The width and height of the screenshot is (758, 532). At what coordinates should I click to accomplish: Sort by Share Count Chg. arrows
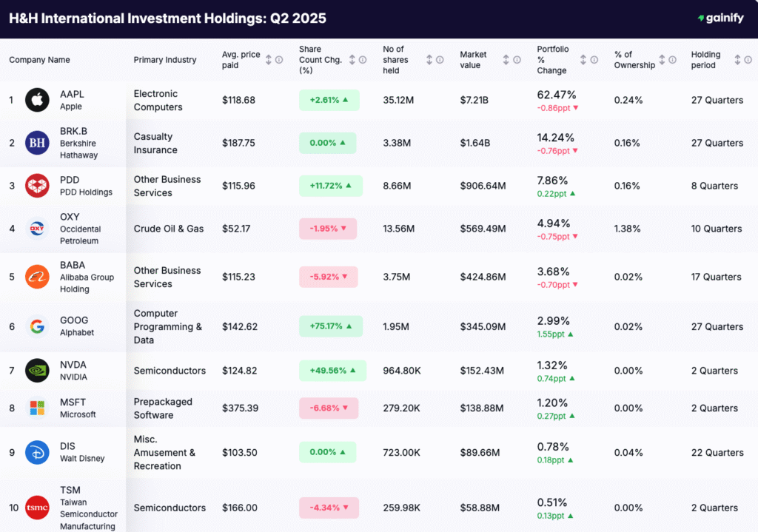pos(352,60)
